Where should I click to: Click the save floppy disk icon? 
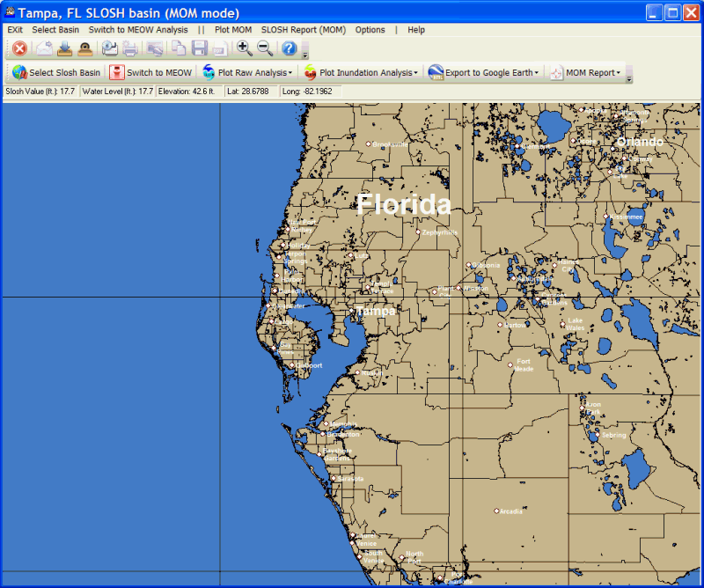pos(200,49)
